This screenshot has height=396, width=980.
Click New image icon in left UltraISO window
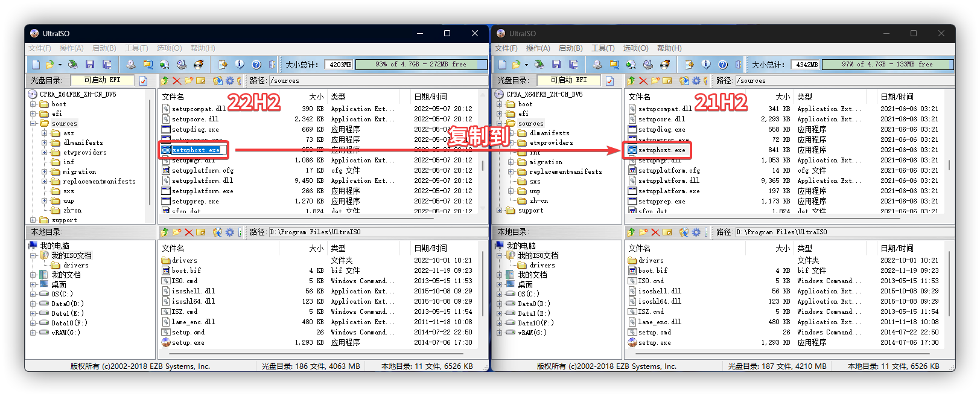36,64
